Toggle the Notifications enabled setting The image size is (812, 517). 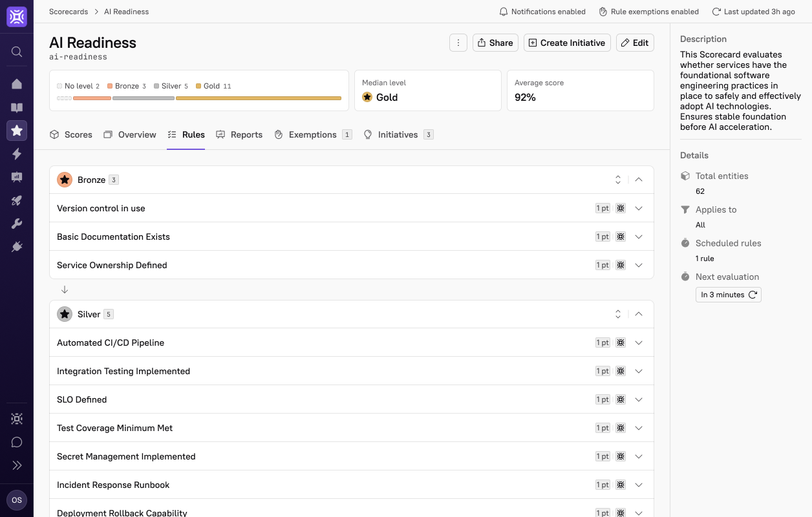point(542,12)
